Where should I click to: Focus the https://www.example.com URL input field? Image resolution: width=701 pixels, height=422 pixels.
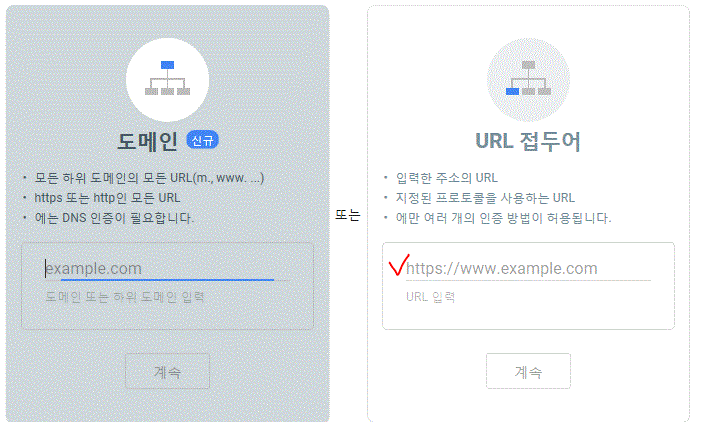[528, 269]
